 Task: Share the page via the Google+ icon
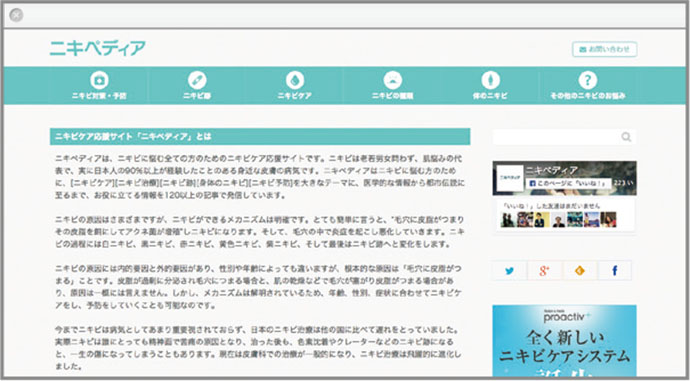pos(544,271)
